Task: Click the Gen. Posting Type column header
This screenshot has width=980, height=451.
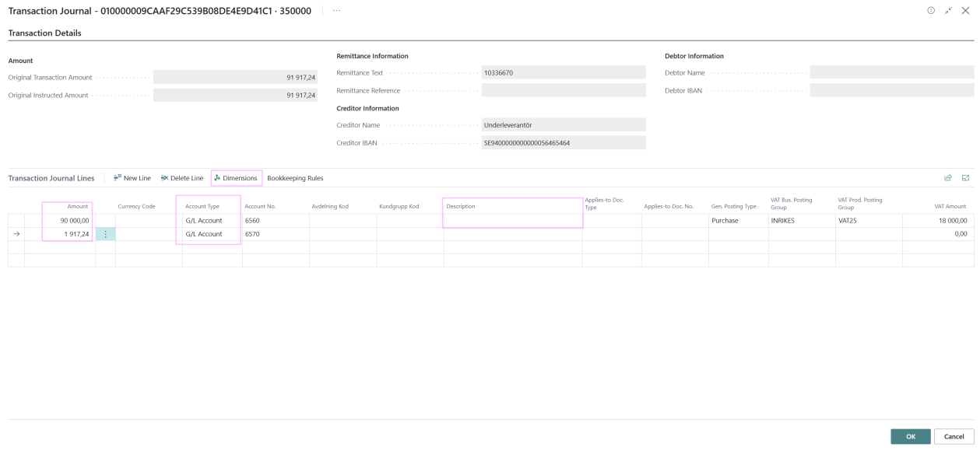Action: (734, 206)
